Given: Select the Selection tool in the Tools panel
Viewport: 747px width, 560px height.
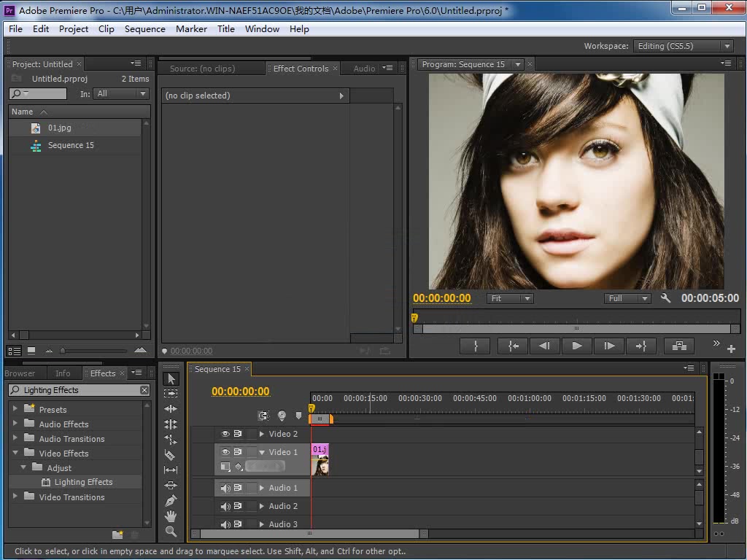Looking at the screenshot, I should 170,378.
